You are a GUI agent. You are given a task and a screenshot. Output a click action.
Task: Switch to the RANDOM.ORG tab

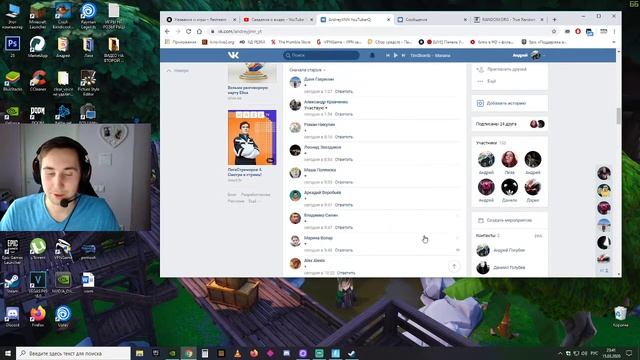[x=509, y=19]
